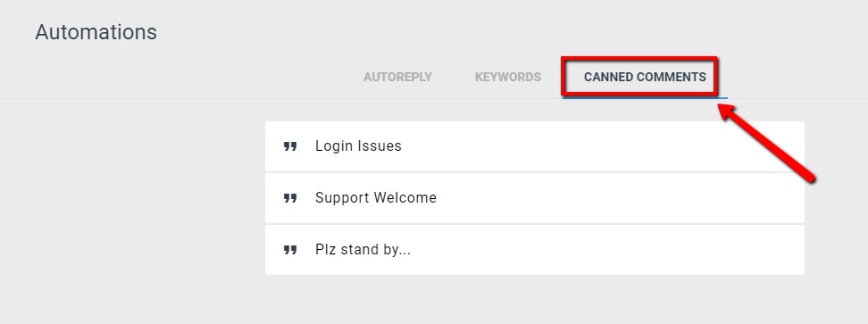868x324 pixels.
Task: Click the quote icon beside Login Issues
Action: pos(290,146)
